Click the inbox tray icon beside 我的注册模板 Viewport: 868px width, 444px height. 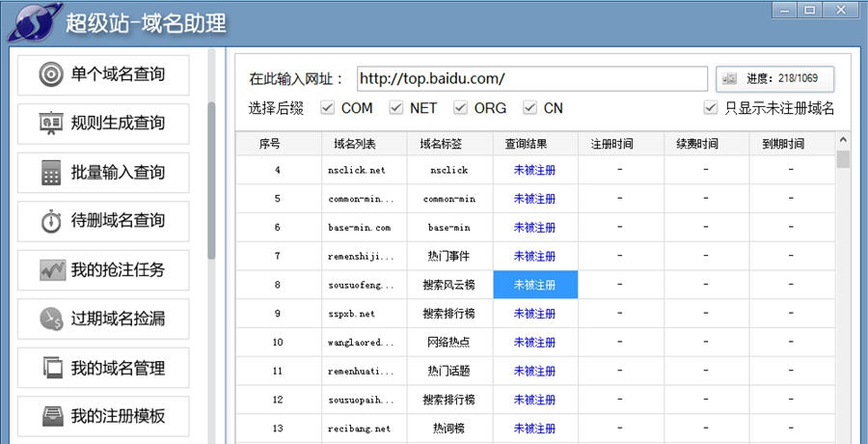click(x=53, y=416)
